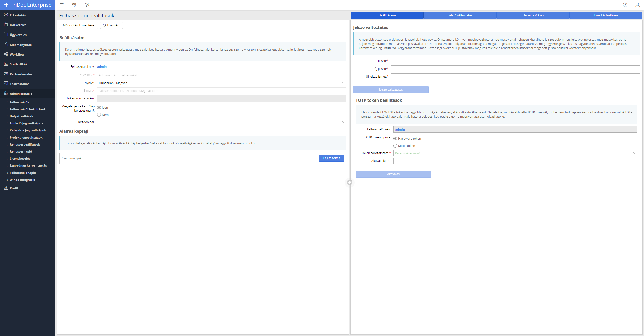Open the settings gear icon in top bar
The width and height of the screenshot is (644, 336).
74,5
